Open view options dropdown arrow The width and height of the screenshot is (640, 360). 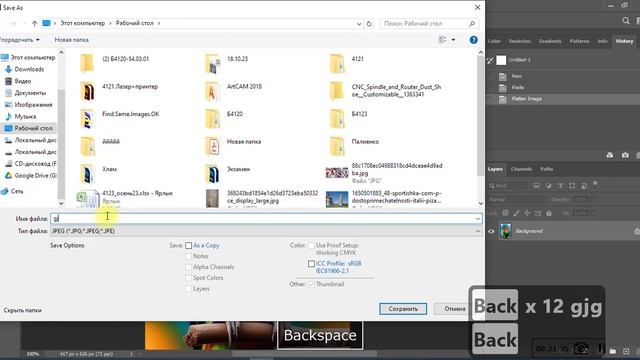pos(453,40)
